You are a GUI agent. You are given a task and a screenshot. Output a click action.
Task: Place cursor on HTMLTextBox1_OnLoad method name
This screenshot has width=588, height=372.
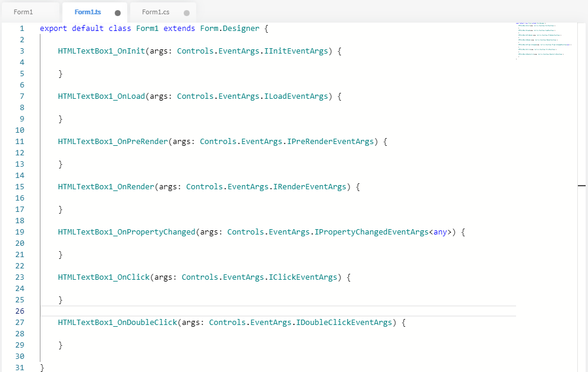[x=101, y=96]
